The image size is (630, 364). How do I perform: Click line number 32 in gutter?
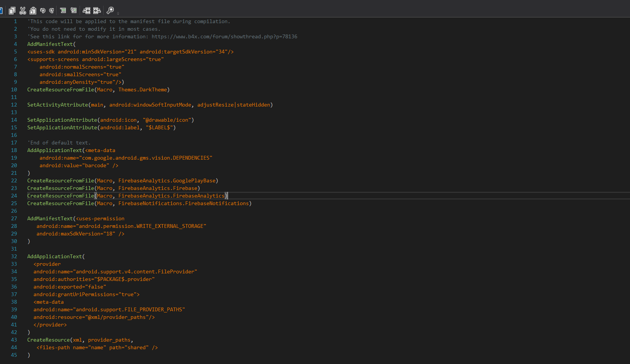pyautogui.click(x=14, y=257)
